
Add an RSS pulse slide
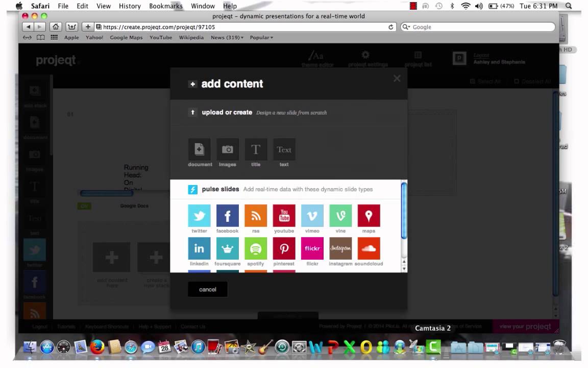click(256, 216)
